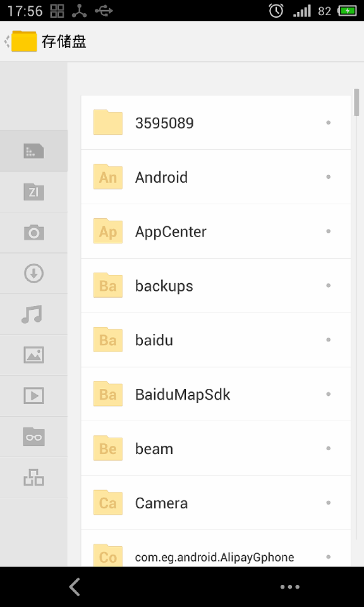The image size is (364, 607).
Task: Open the 3595089 folder name
Action: (x=164, y=123)
